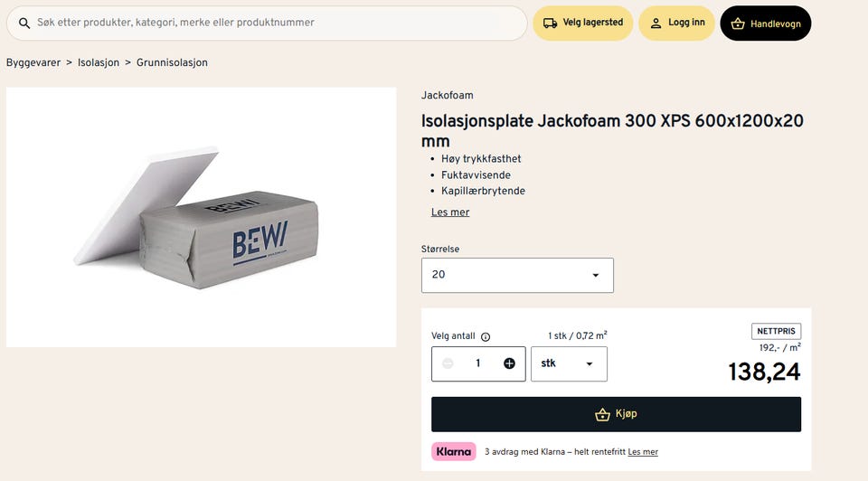Decrease quantity with the minus icon
The image size is (868, 481).
point(448,363)
